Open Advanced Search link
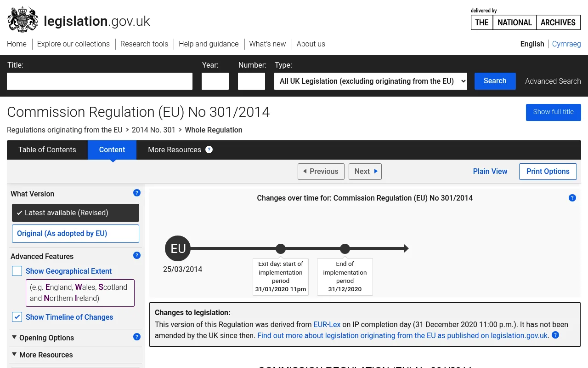This screenshot has width=588, height=368. pyautogui.click(x=553, y=81)
